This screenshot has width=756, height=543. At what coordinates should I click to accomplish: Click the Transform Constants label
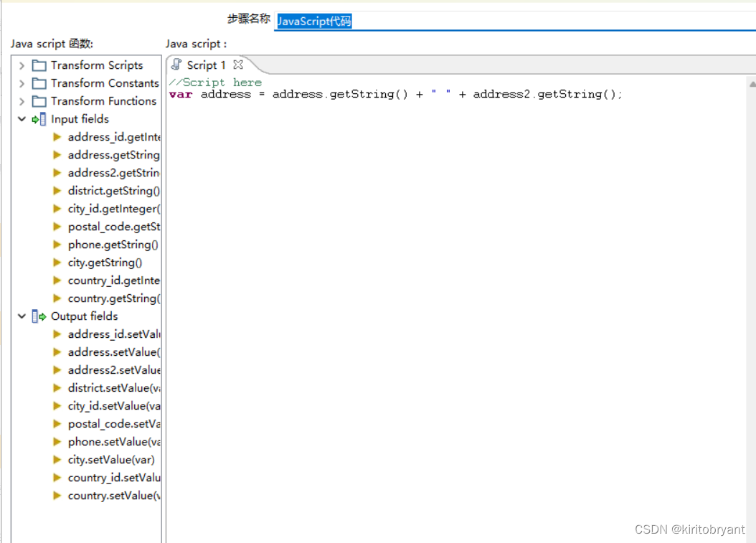click(105, 83)
